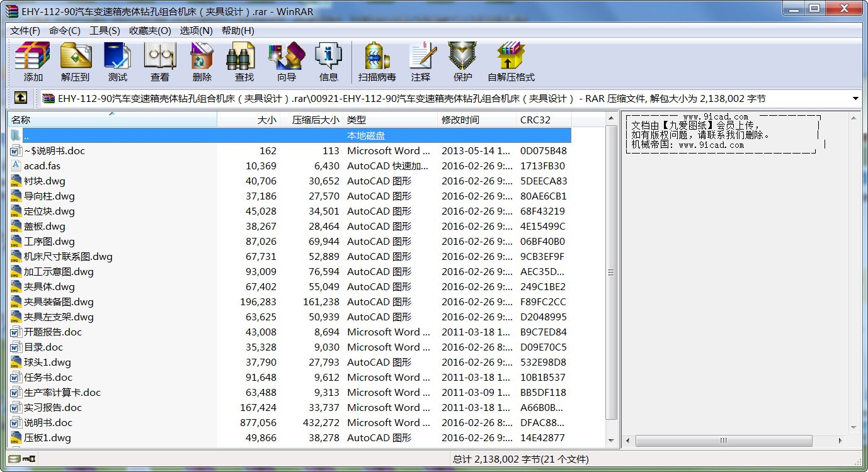Click the file list vertical scrollbar thumb

coord(611,272)
